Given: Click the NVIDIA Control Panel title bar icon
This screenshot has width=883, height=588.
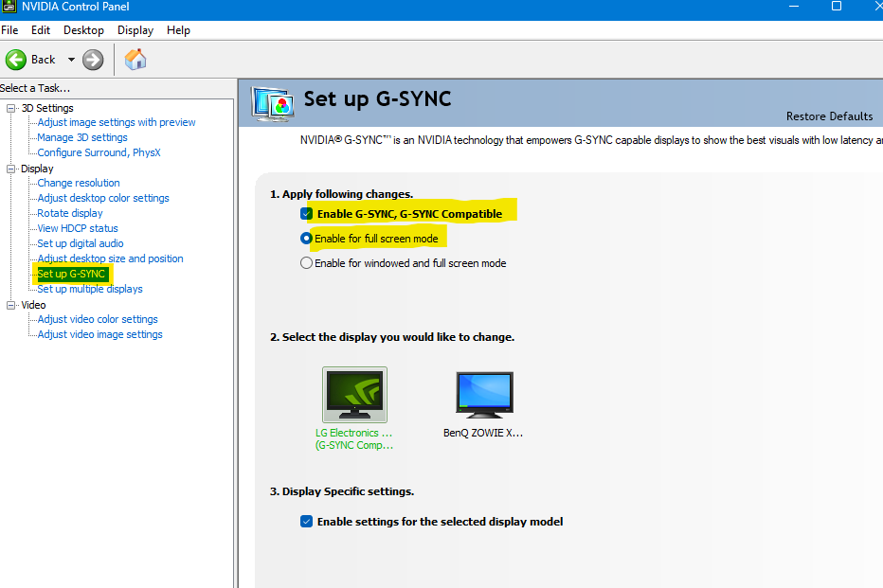Looking at the screenshot, I should [9, 7].
